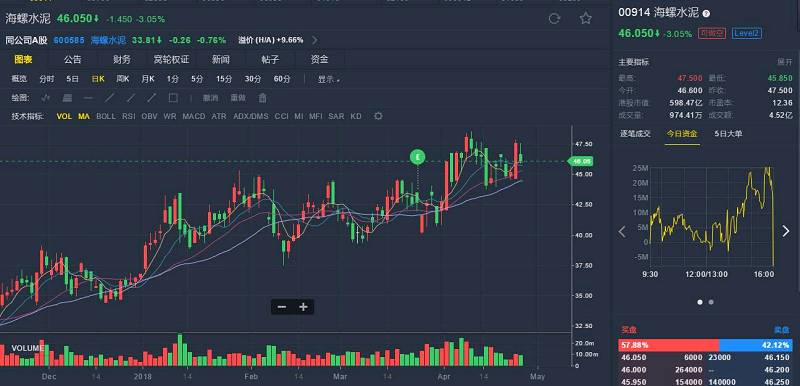Add stock to favorites with star icon
Viewport: 800px width, 386px height.
pos(586,19)
